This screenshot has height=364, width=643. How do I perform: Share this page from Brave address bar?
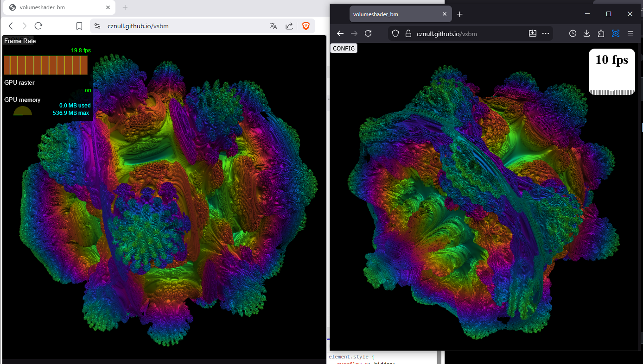(x=289, y=26)
